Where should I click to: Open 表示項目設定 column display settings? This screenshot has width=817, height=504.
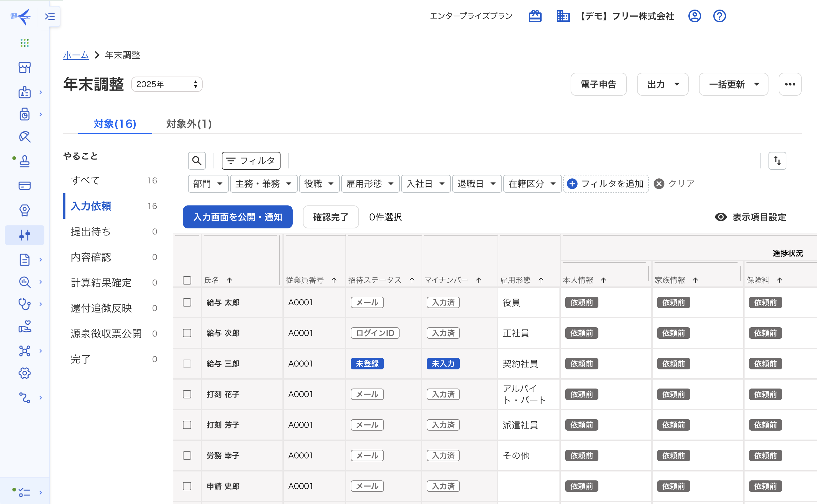click(x=751, y=217)
